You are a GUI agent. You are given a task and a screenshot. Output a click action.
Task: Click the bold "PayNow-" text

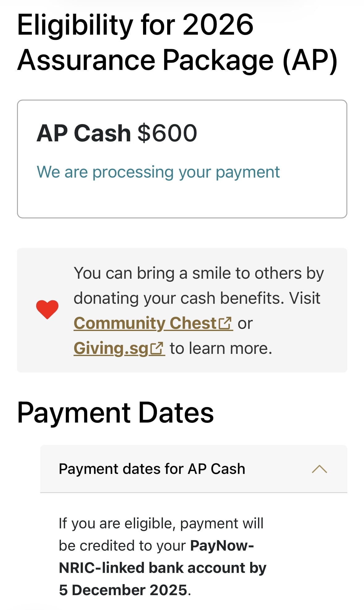pos(222,546)
